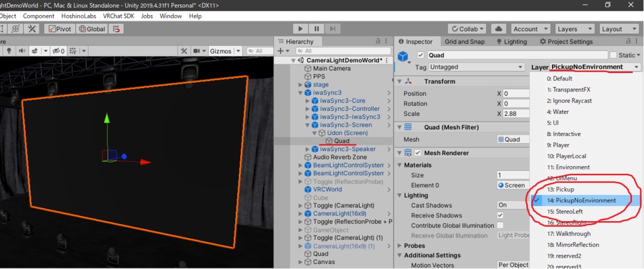Open the scene grid settings dropdown arrow

tap(84, 51)
